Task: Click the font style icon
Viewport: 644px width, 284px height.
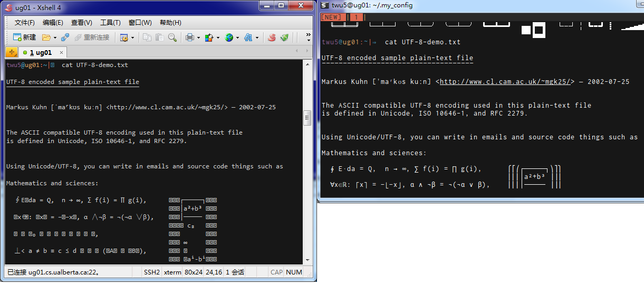Action: (248, 37)
